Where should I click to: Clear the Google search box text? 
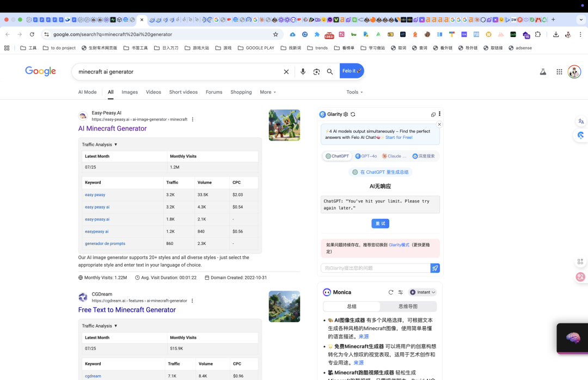(286, 72)
